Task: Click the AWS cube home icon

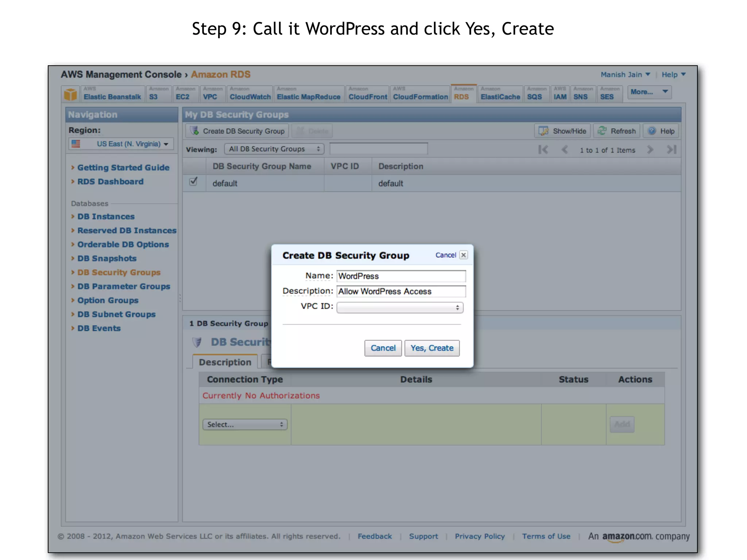Action: pyautogui.click(x=70, y=94)
